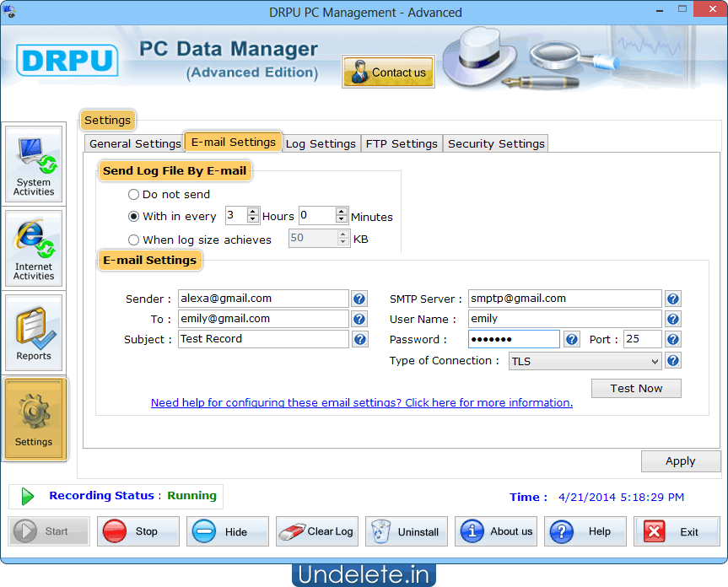This screenshot has height=587, width=728.
Task: Click the Apply button
Action: pyautogui.click(x=680, y=461)
